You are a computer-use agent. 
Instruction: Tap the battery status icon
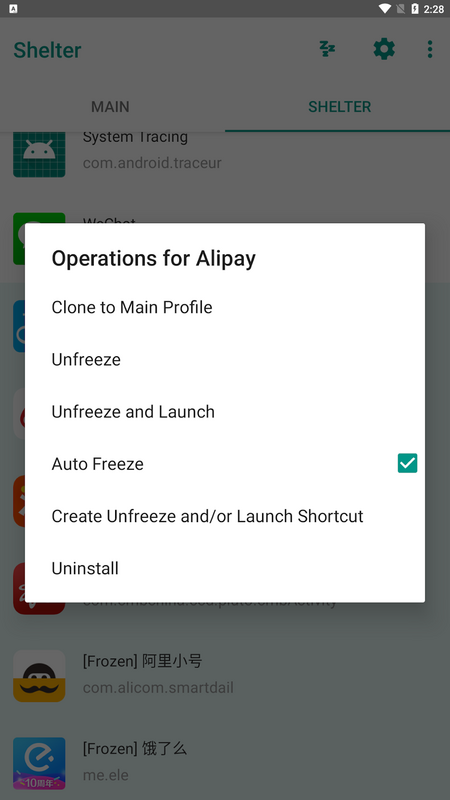tap(415, 9)
